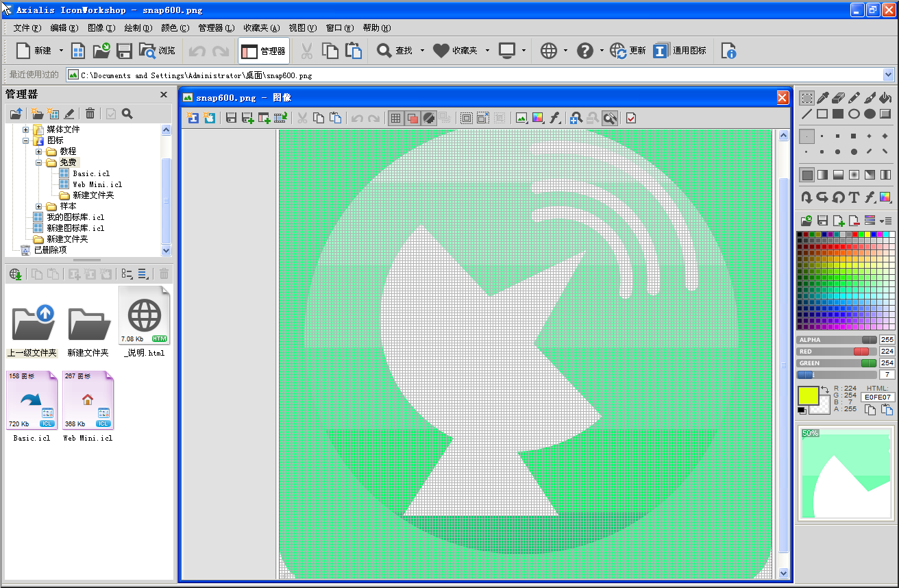899x588 pixels.
Task: Click the zoom in magnifier in image toolbar
Action: point(576,118)
